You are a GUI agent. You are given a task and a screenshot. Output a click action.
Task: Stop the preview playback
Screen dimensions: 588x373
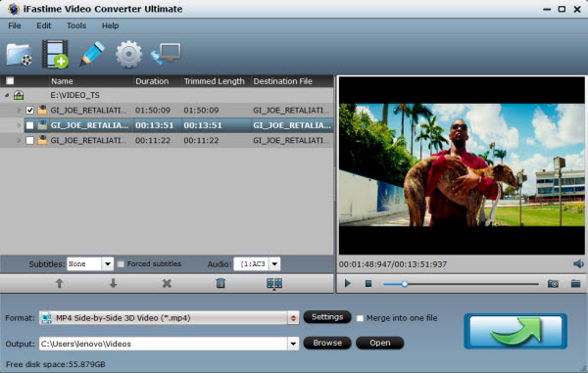point(368,284)
